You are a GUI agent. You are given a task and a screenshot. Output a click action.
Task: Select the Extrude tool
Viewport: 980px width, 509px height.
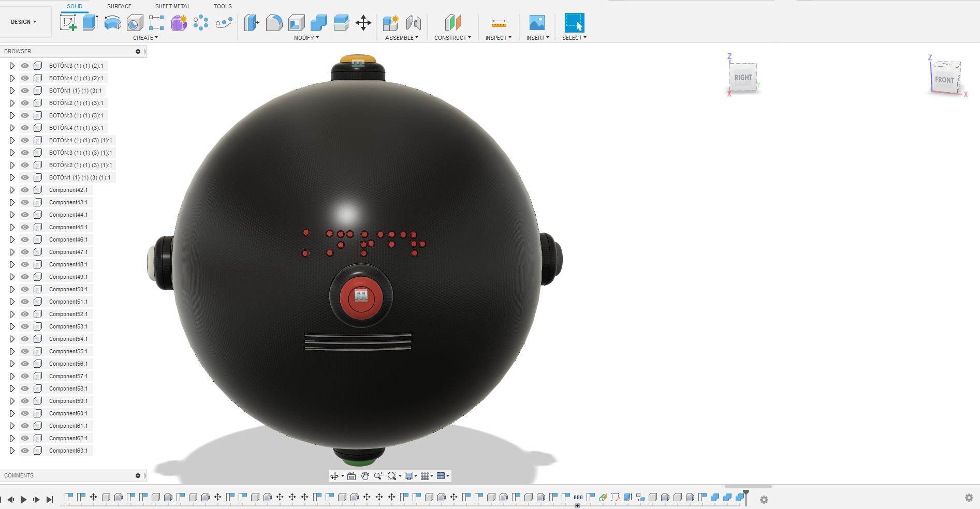(91, 23)
